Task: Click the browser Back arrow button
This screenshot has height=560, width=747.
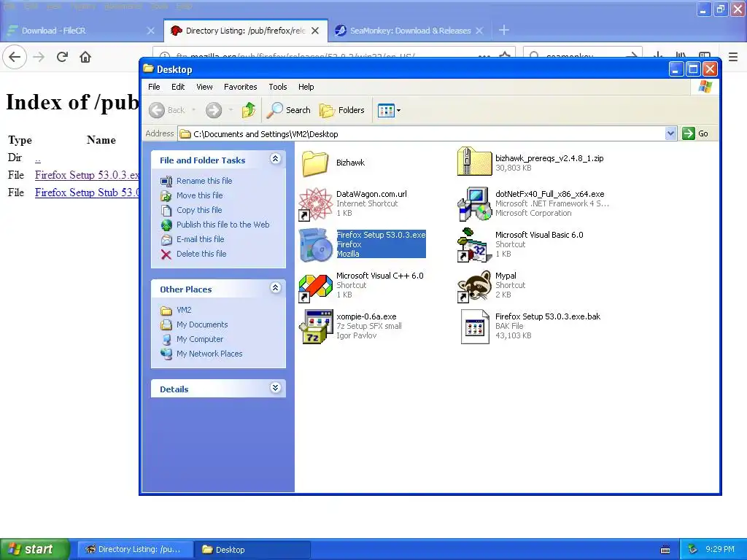Action: click(x=15, y=57)
